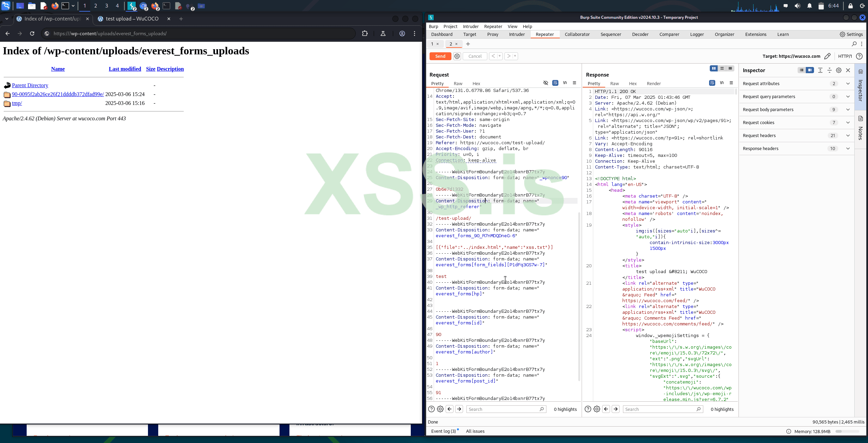Image resolution: width=868 pixels, height=443 pixels.
Task: Click the search magnifier in the Repeater tab bar
Action: (854, 44)
